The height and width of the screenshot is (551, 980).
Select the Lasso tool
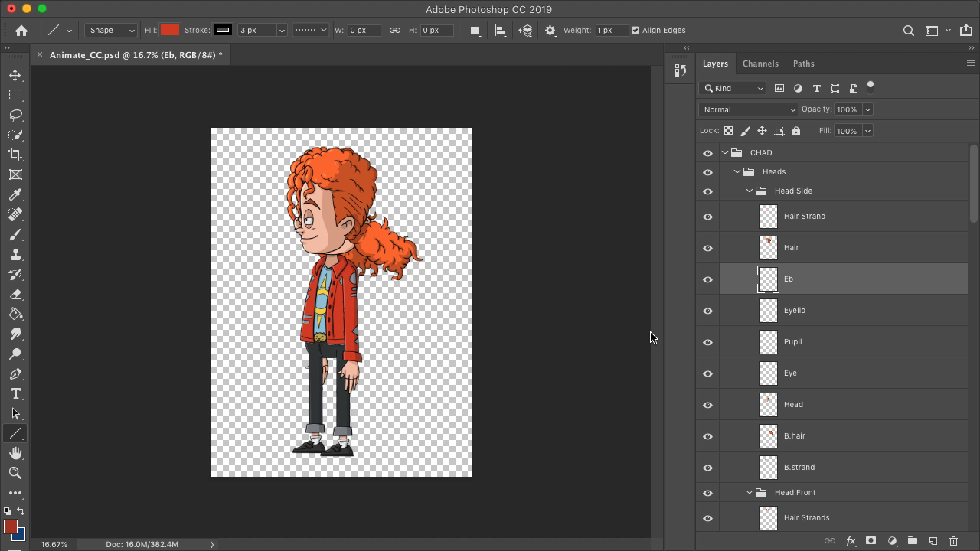click(x=15, y=115)
